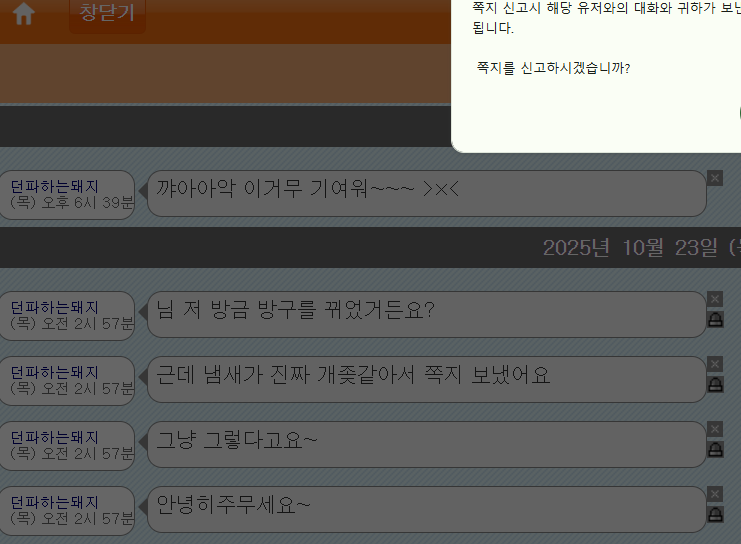Select the 근데 냄새가 진짜 message bubble

click(x=427, y=380)
